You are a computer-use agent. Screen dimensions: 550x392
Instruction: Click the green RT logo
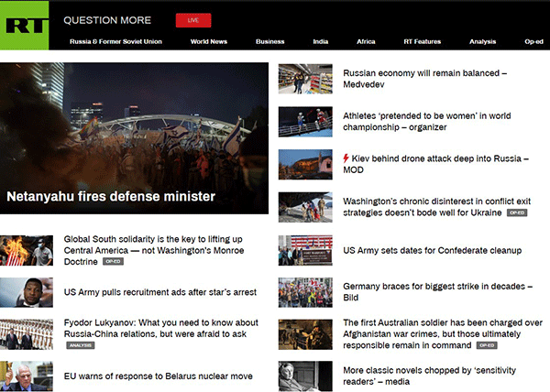pyautogui.click(x=24, y=25)
